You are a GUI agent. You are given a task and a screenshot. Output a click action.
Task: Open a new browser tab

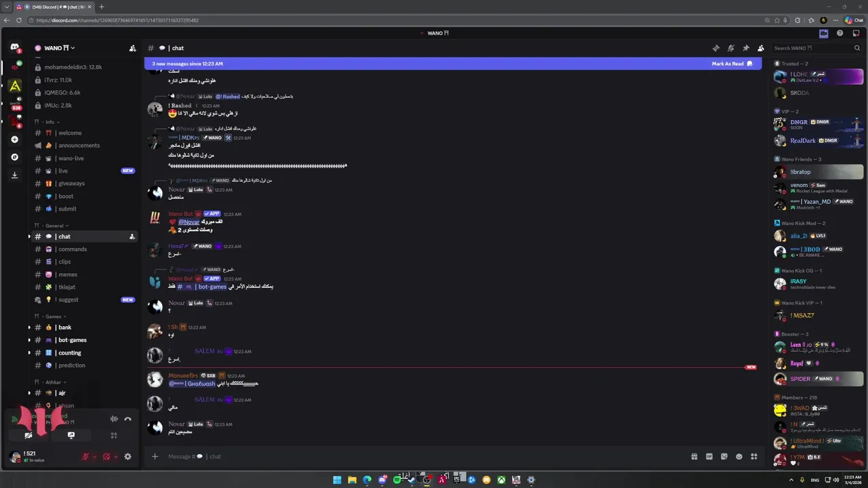click(102, 7)
